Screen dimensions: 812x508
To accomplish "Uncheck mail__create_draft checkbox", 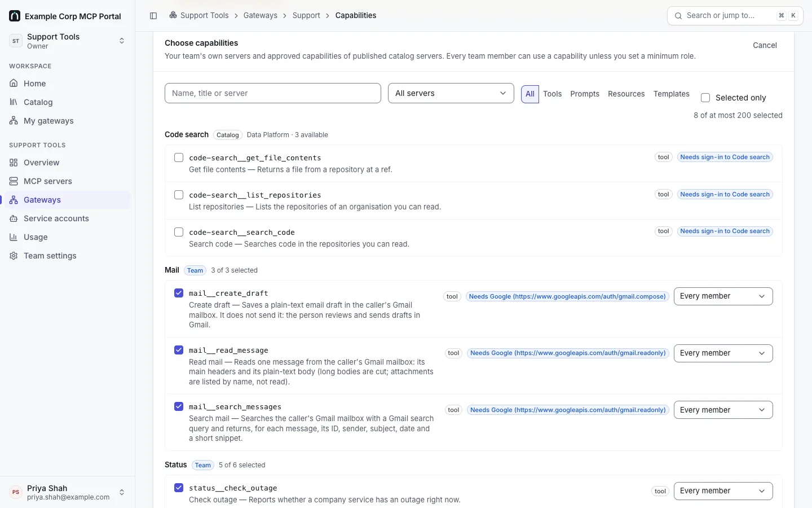I will [179, 293].
